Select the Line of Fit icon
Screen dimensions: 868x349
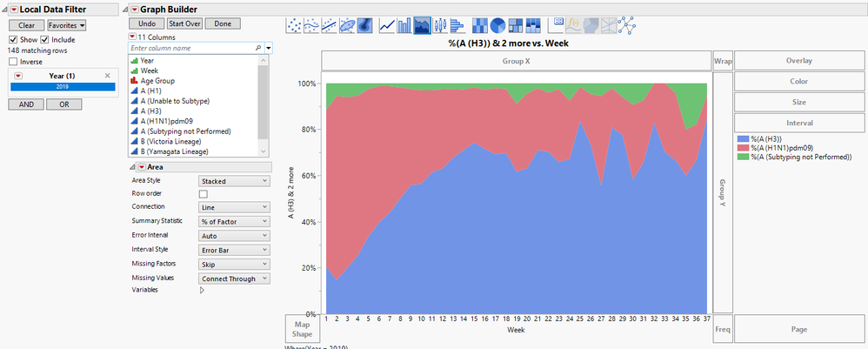(x=330, y=25)
